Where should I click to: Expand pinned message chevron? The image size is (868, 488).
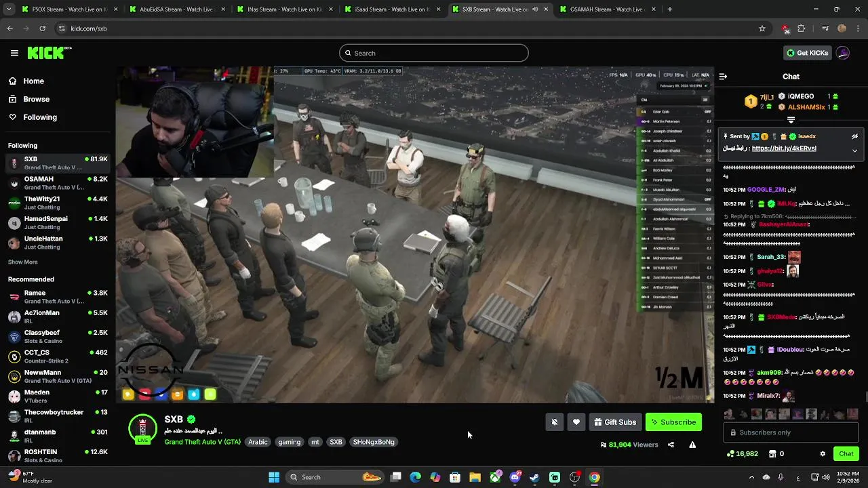[x=854, y=151]
